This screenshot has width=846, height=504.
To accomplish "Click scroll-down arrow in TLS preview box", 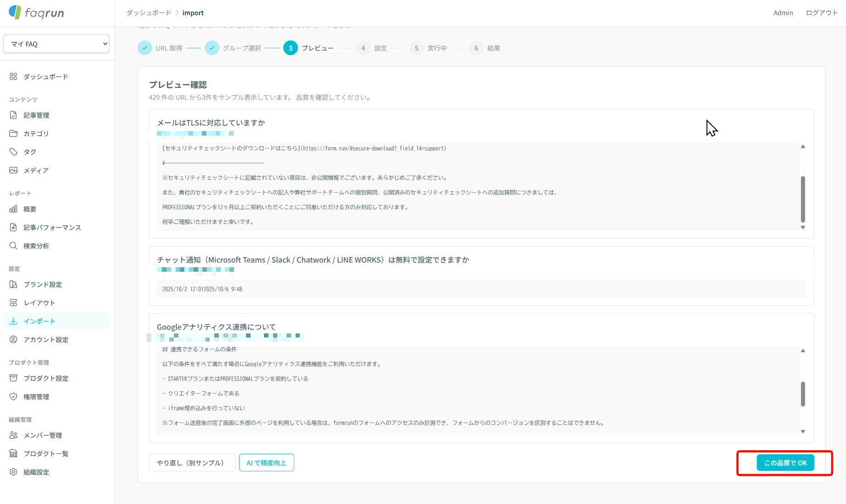I will pyautogui.click(x=803, y=227).
